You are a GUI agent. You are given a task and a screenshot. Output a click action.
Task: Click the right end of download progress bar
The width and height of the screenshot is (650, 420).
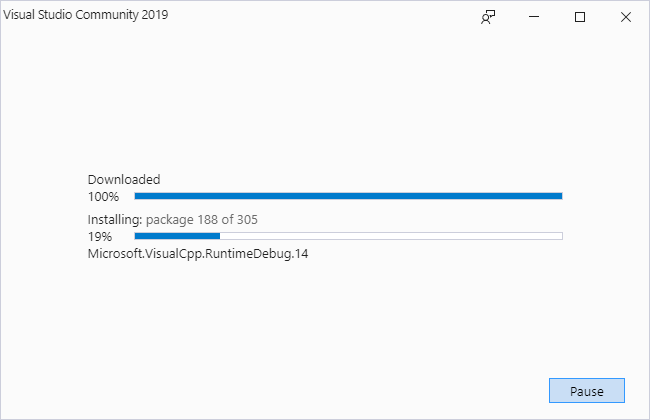558,196
